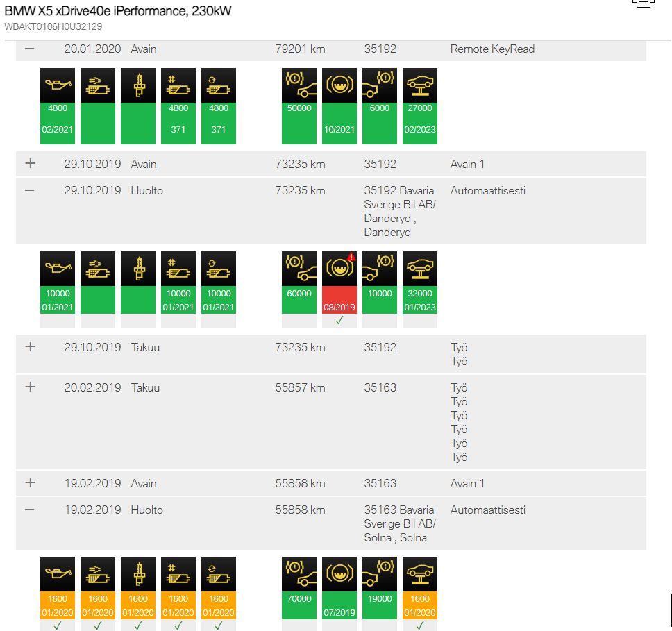Expand the 29.10.2019 Avain entry
The width and height of the screenshot is (672, 631).
coord(30,163)
